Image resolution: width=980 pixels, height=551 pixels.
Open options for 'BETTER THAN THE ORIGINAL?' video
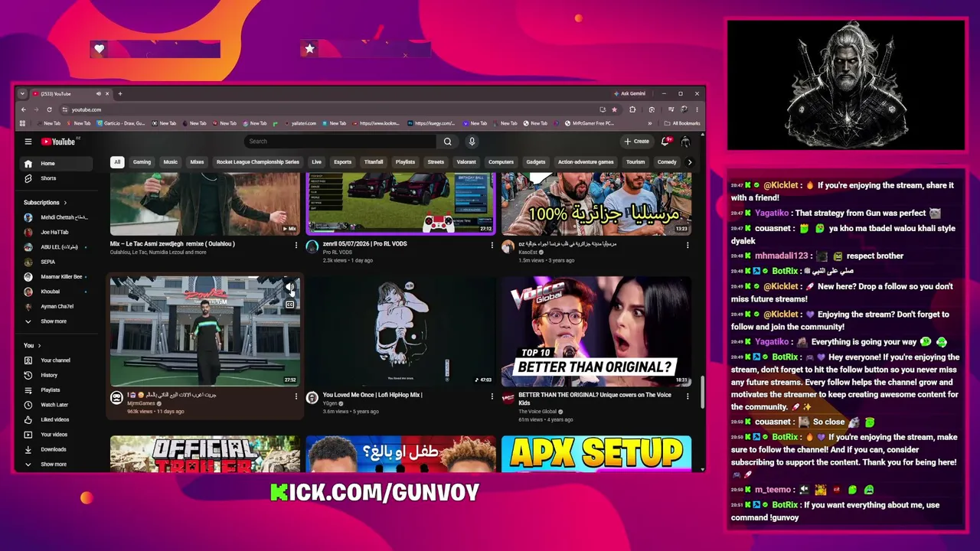tap(688, 396)
